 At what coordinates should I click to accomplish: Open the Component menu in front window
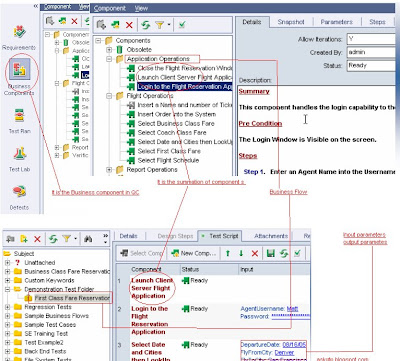click(110, 8)
